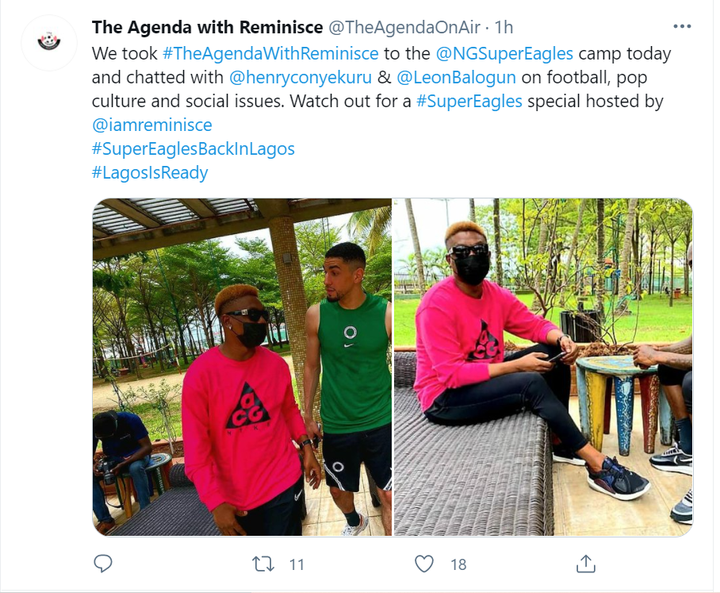The width and height of the screenshot is (720, 593).
Task: Open @LeonBalogun mention
Action: tap(456, 78)
